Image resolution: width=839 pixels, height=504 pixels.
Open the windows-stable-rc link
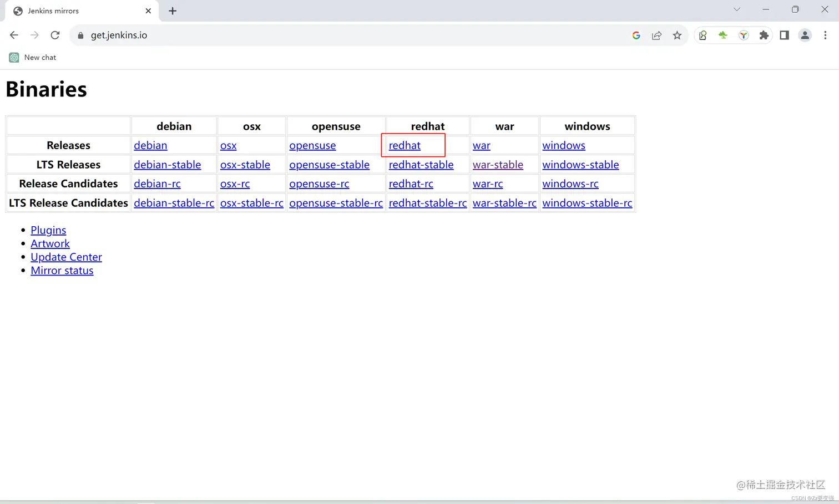(587, 203)
